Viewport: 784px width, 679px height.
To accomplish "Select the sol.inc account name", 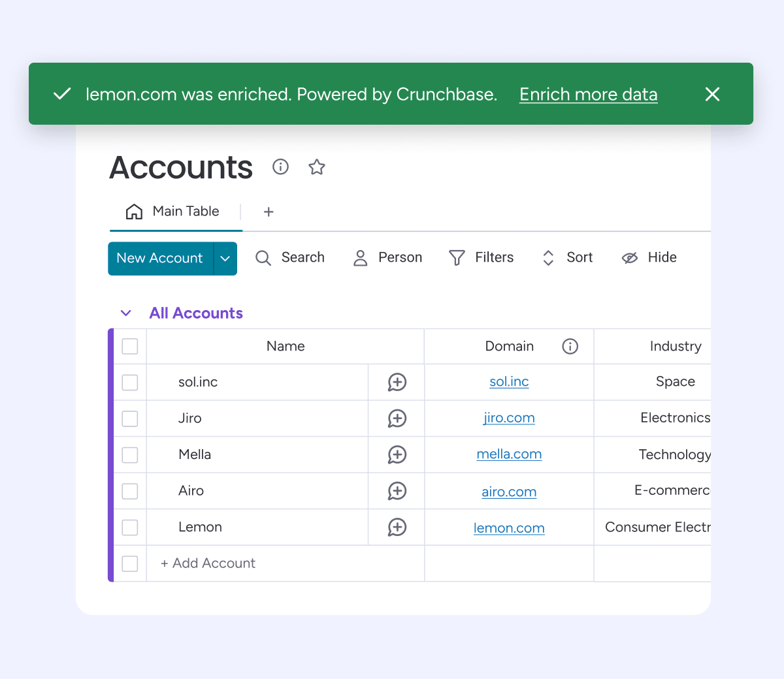I will pyautogui.click(x=198, y=382).
